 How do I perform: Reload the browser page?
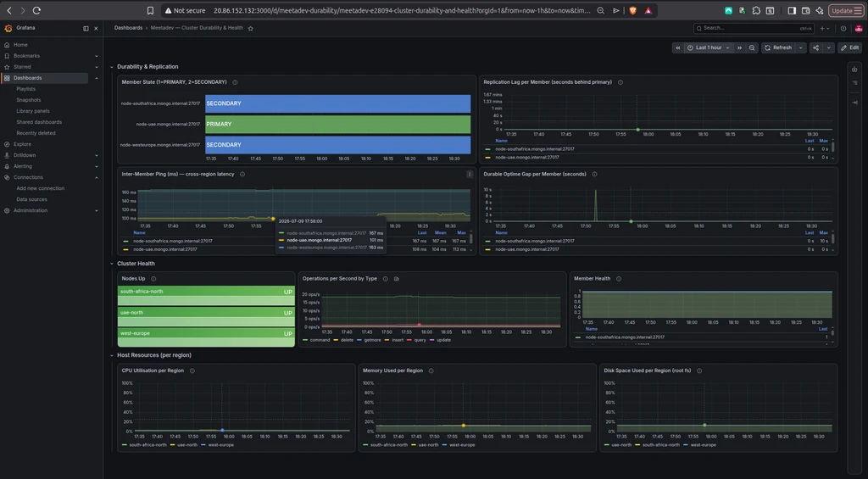(36, 10)
